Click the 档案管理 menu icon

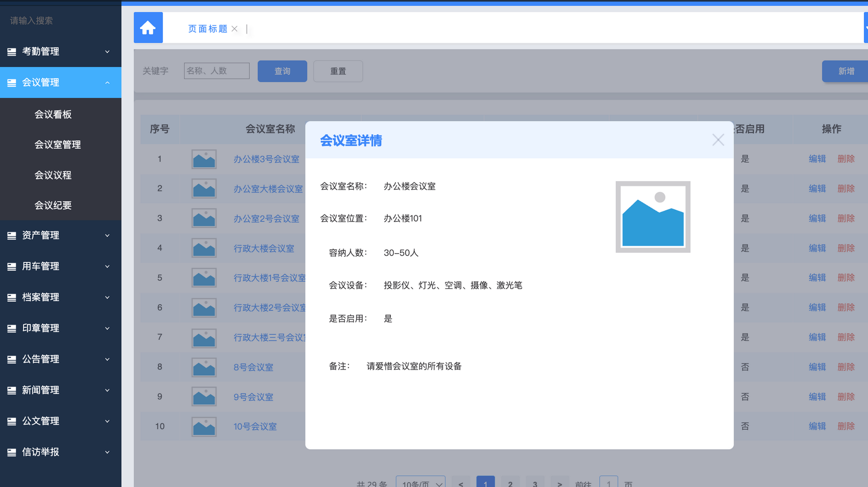[x=12, y=297]
